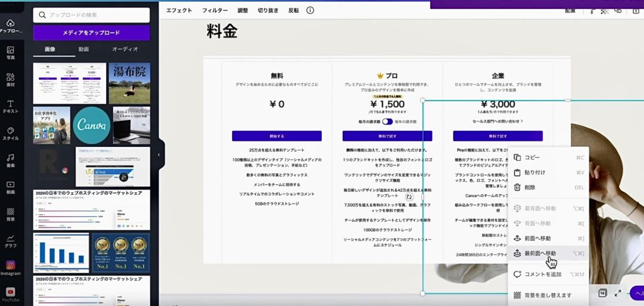Click the セールス部門への問い合わせ link
This screenshot has height=306, width=644.
[x=498, y=121]
